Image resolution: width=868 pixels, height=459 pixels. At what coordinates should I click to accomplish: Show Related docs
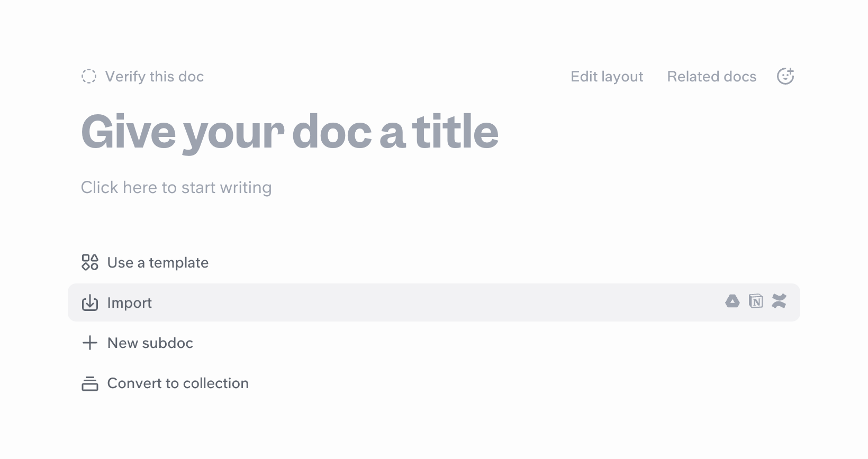pos(711,77)
